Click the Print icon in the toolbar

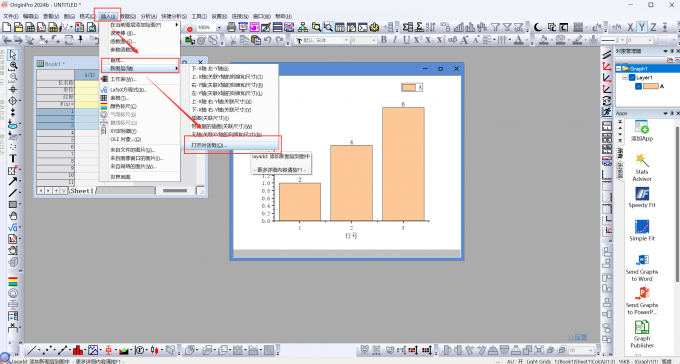pos(232,27)
